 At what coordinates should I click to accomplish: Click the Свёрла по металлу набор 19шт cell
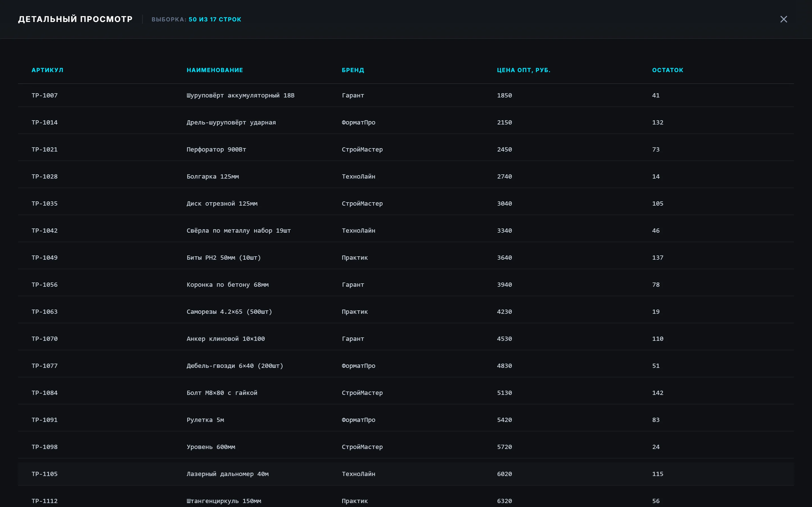(239, 231)
